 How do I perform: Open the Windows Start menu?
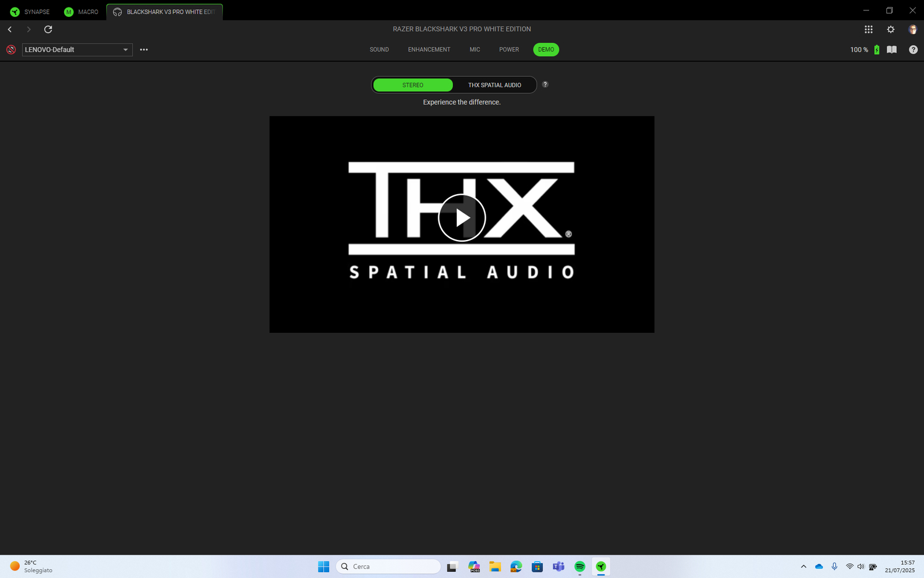pyautogui.click(x=323, y=566)
